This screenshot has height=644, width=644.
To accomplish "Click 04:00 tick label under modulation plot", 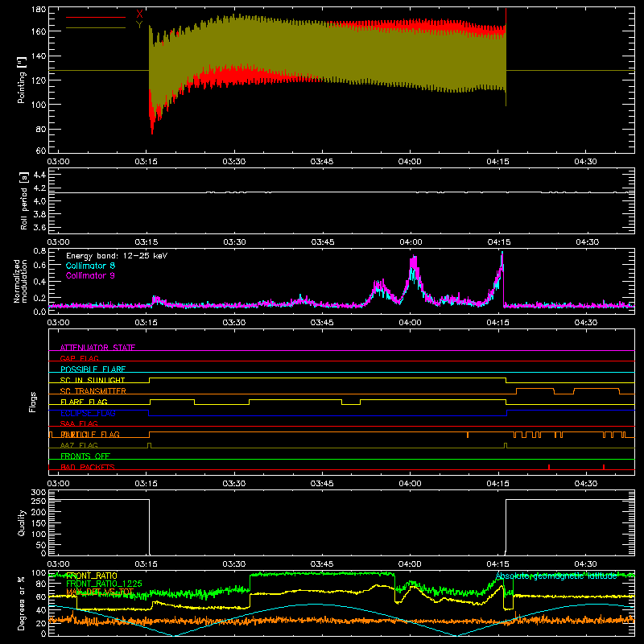I will coord(410,323).
